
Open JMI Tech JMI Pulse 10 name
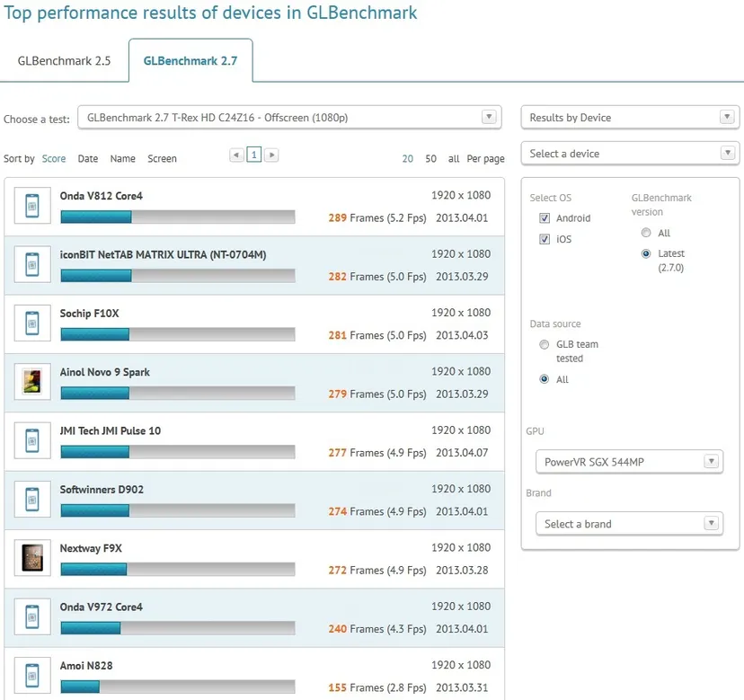(x=111, y=430)
